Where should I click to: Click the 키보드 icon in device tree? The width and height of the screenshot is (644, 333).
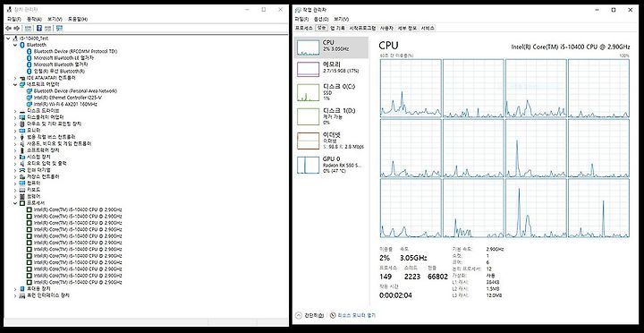coord(22,190)
